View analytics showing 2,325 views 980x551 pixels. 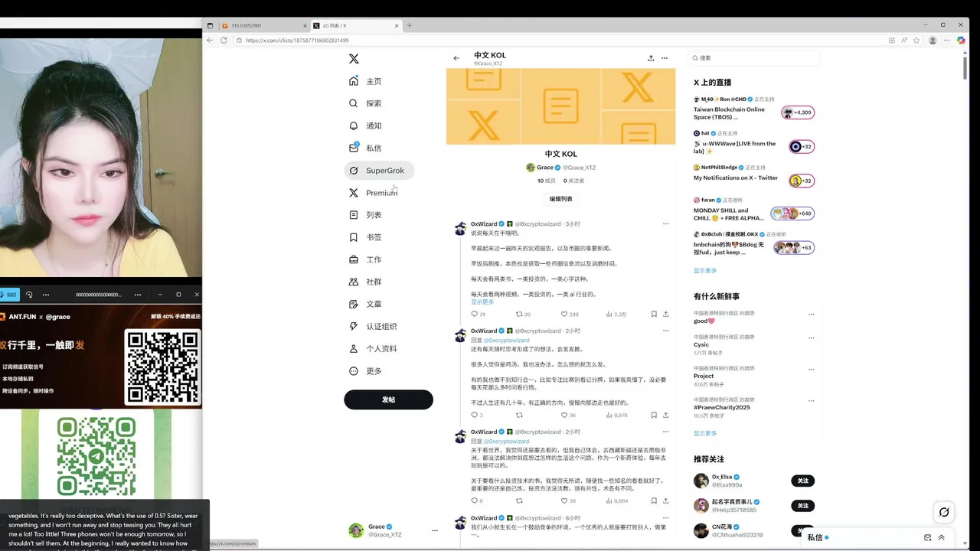tap(616, 314)
